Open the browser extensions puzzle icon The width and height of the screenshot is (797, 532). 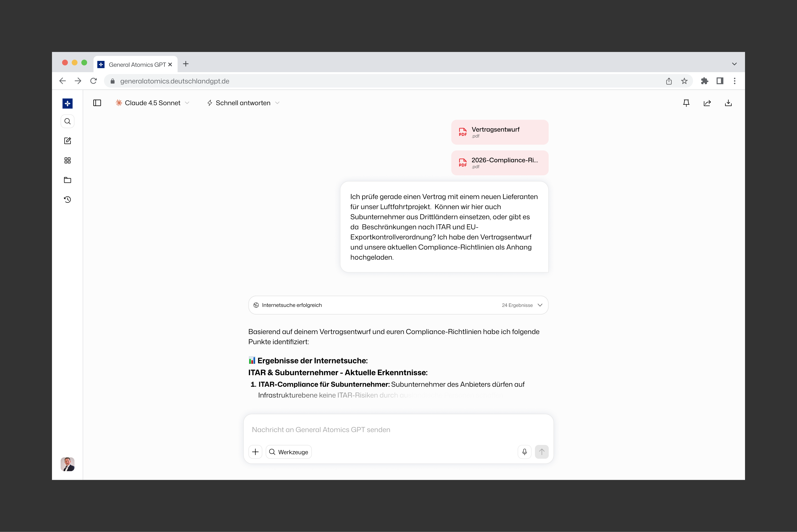point(705,81)
